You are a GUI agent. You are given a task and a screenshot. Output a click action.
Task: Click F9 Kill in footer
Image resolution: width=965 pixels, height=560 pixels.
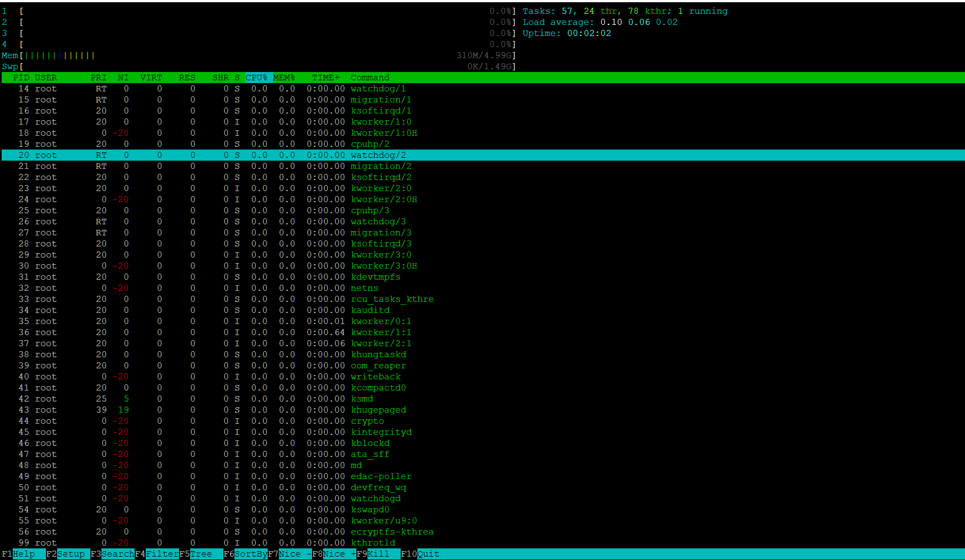[378, 554]
